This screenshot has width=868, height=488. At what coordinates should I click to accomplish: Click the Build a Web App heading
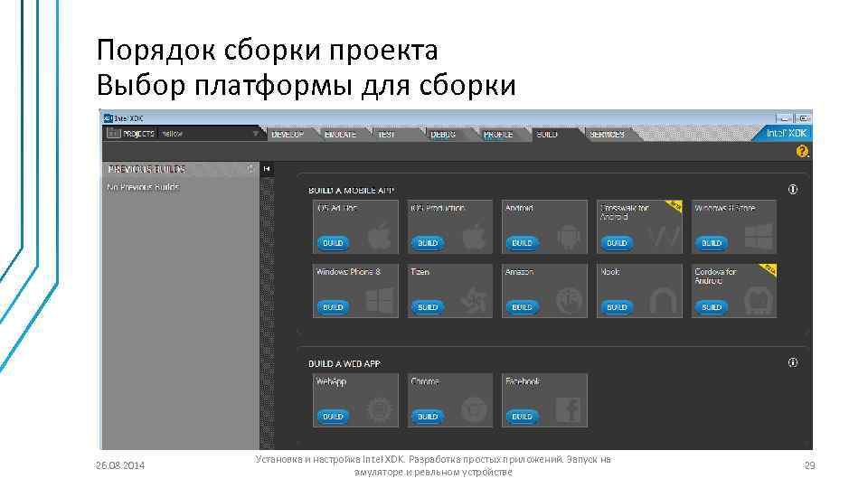click(344, 363)
